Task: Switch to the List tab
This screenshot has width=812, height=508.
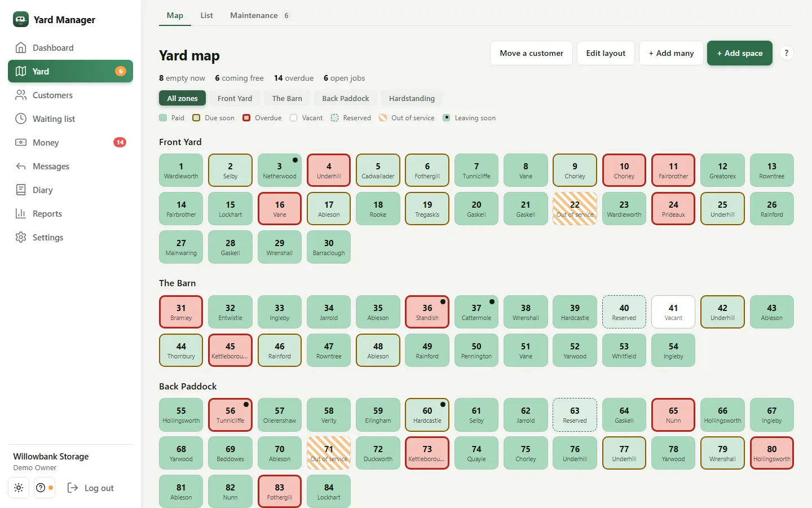Action: [x=206, y=15]
